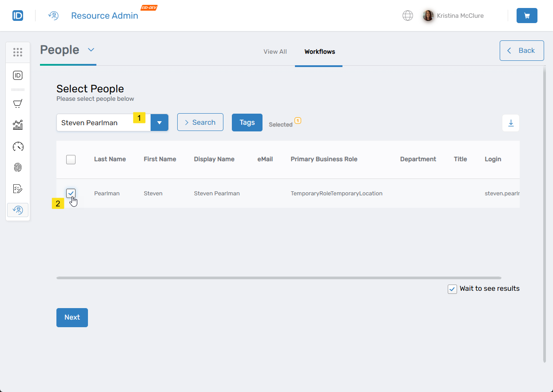Click the horizontal scrollbar under the table
This screenshot has height=392, width=553.
[x=278, y=278]
